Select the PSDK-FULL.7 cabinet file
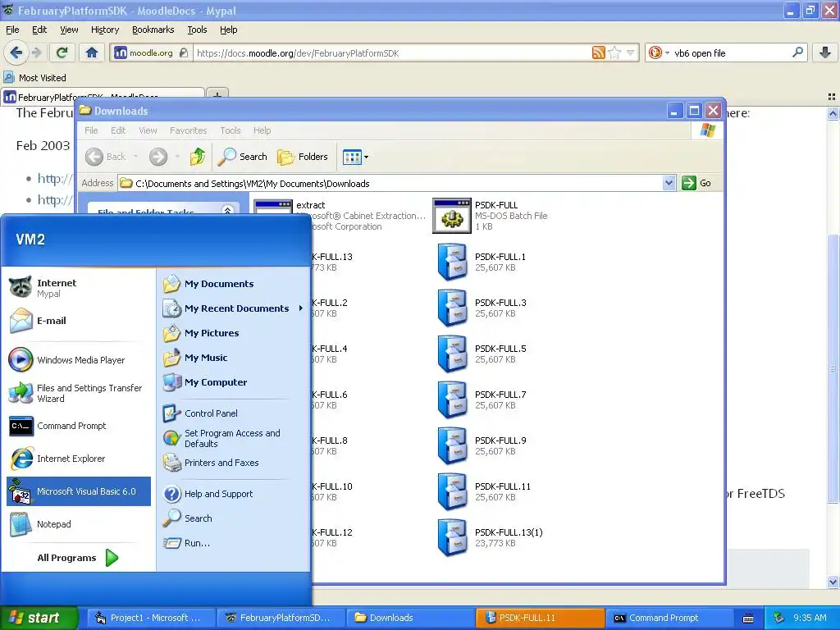 482,400
